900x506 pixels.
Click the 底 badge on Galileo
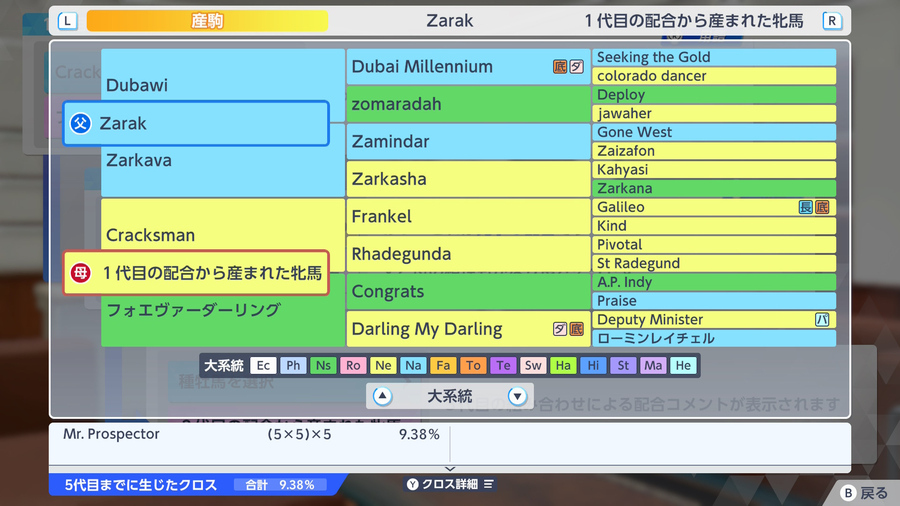pyautogui.click(x=822, y=207)
